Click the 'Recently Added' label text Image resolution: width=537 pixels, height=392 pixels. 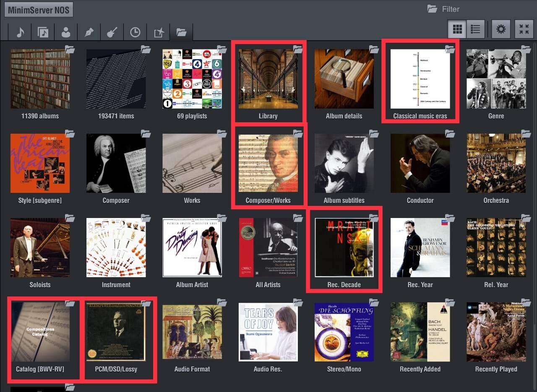pos(420,369)
